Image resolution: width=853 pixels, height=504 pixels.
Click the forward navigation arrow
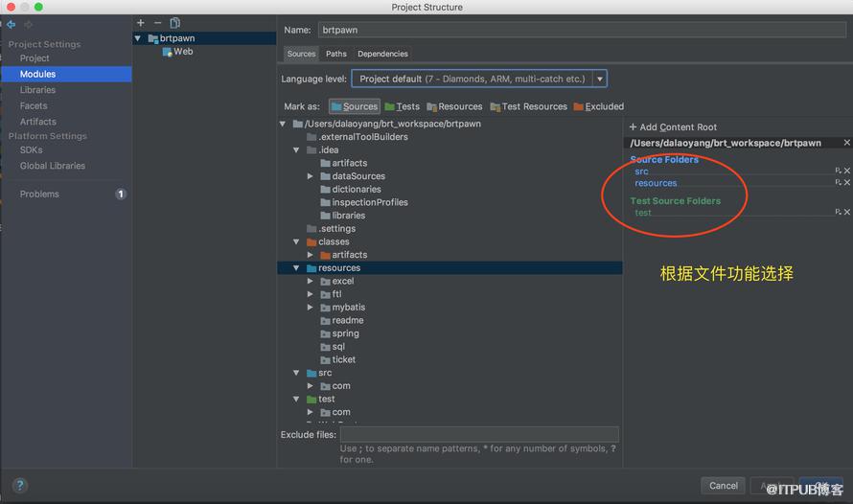pyautogui.click(x=28, y=25)
